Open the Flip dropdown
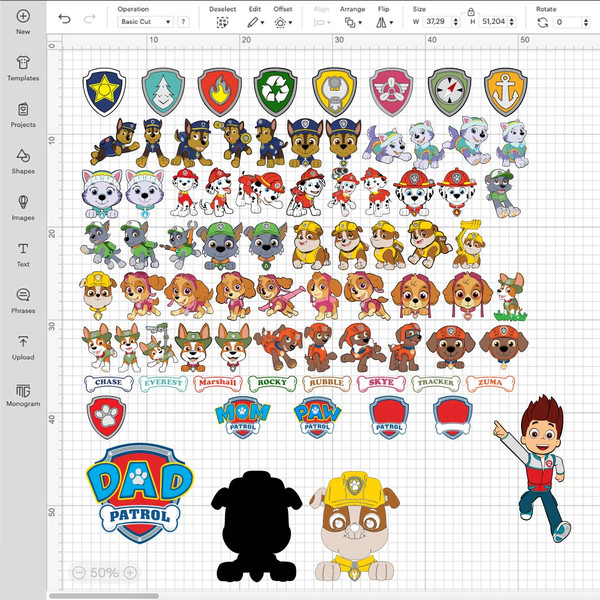 pyautogui.click(x=384, y=23)
